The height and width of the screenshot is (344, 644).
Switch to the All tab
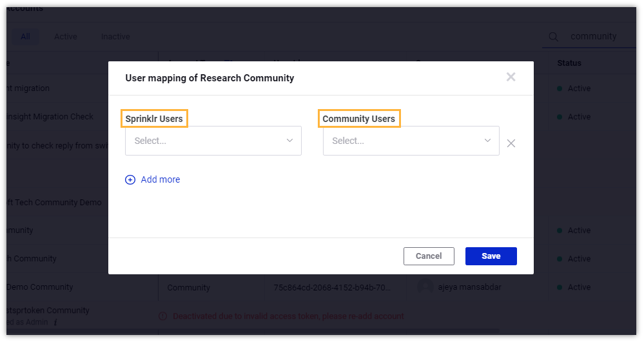(x=26, y=37)
